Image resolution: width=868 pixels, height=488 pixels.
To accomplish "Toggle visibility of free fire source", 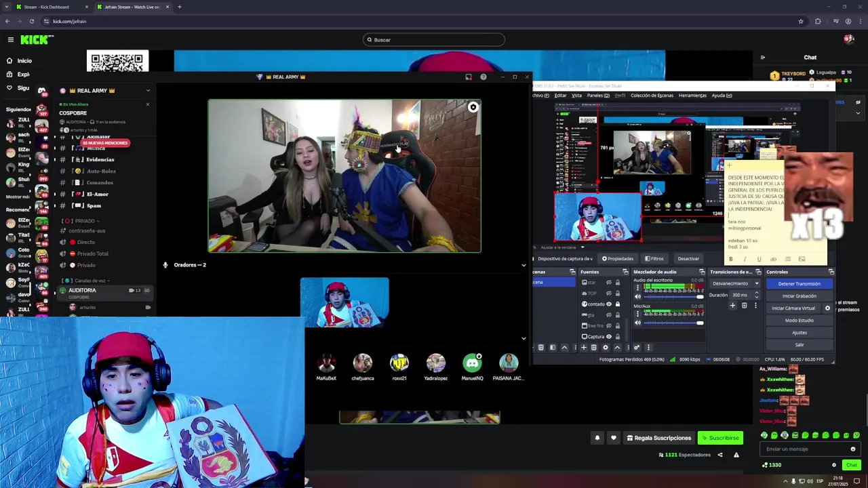I will [x=608, y=326].
